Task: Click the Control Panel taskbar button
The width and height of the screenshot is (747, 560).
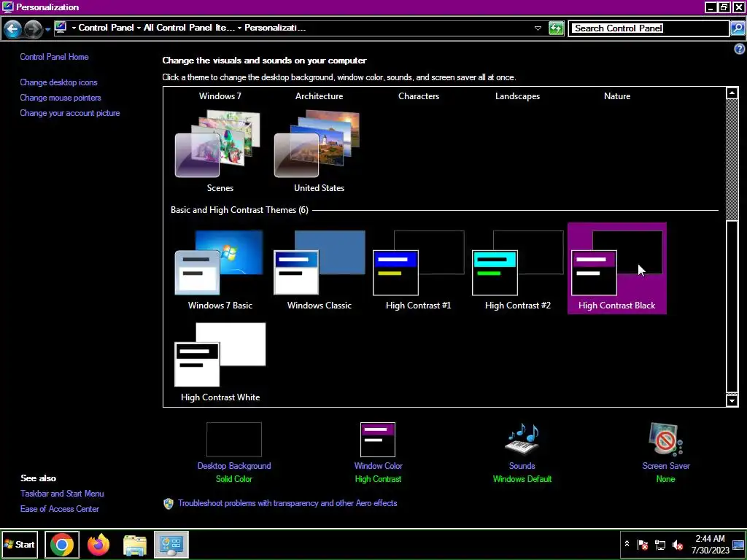Action: 171,545
